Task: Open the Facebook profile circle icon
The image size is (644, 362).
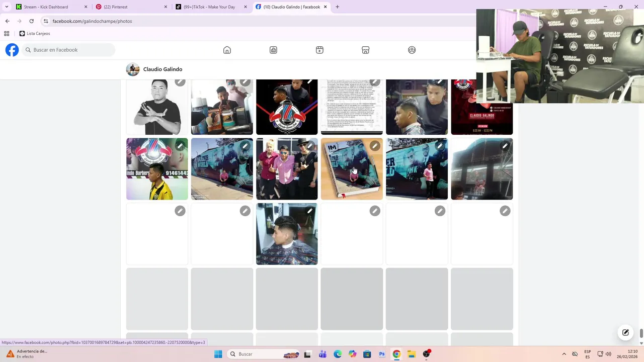Action: click(412, 50)
